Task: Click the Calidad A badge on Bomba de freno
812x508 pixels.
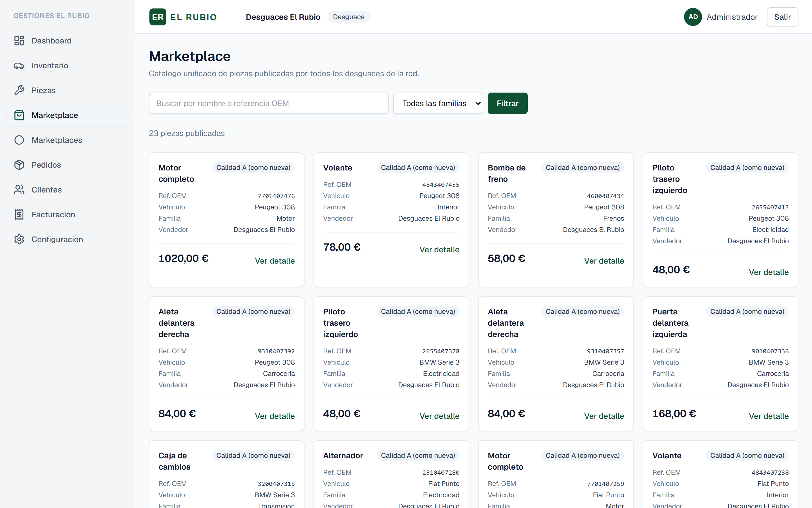Action: point(582,168)
